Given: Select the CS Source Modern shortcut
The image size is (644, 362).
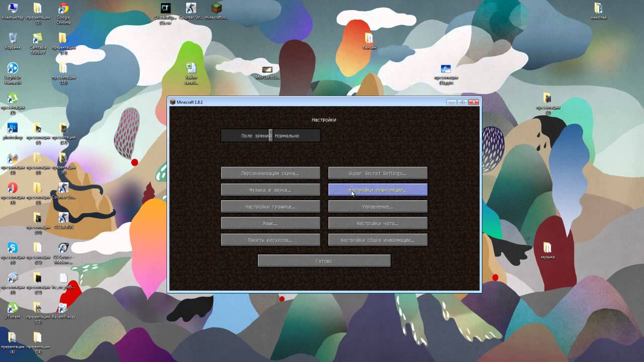Looking at the screenshot, I should tap(63, 254).
